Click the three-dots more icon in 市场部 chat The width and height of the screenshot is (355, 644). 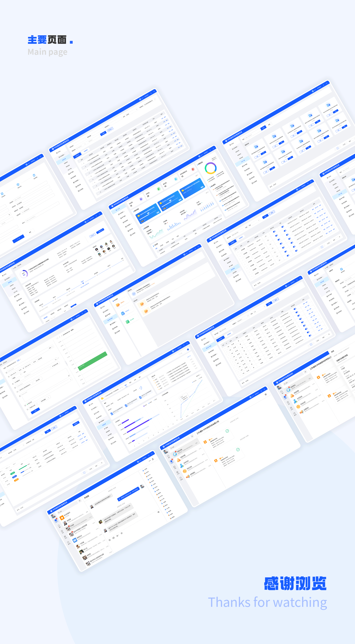(x=150, y=461)
